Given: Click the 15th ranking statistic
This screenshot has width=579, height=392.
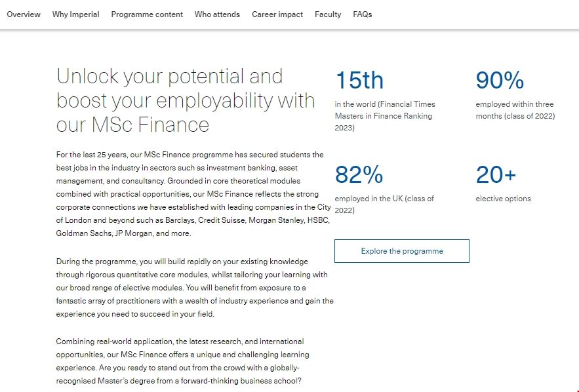Looking at the screenshot, I should click(359, 81).
